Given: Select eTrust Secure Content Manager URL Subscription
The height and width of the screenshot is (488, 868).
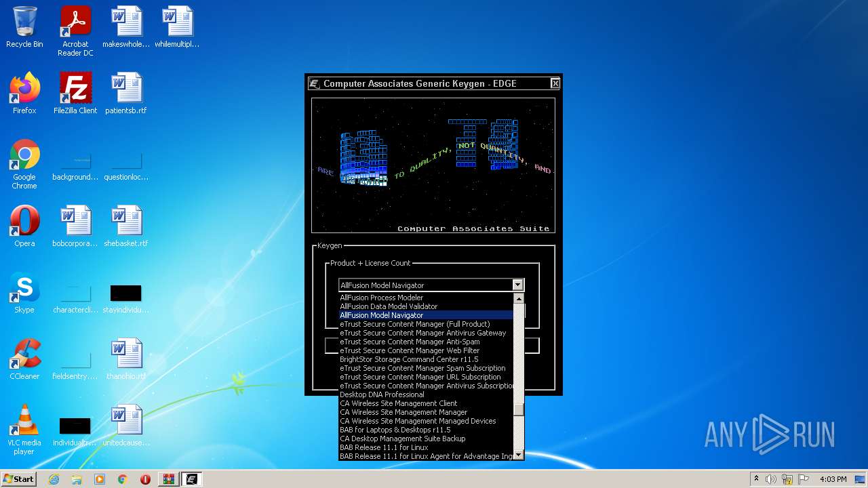Looking at the screenshot, I should 427,377.
